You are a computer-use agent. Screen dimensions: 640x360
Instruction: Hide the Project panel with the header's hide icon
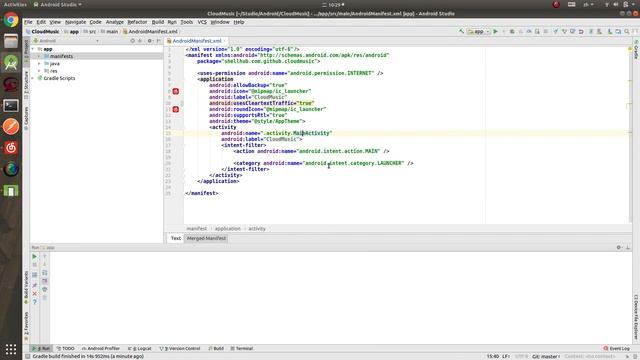click(158, 41)
